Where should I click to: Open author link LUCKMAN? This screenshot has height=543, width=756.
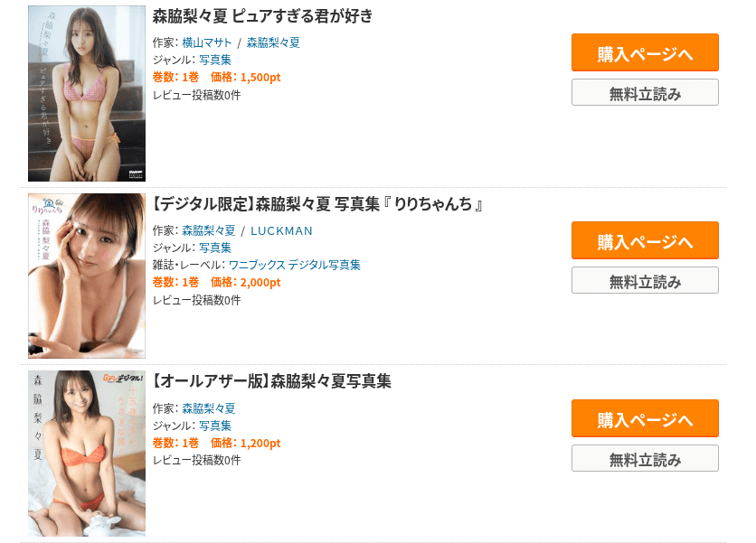point(281,230)
